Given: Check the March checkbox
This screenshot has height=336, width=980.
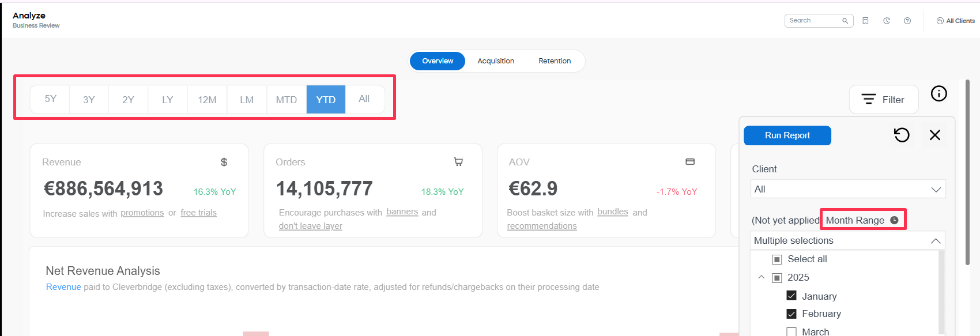Looking at the screenshot, I should [791, 331].
